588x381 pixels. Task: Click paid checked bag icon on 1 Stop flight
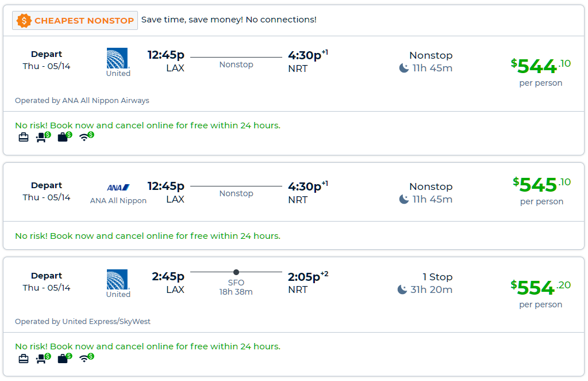click(64, 359)
